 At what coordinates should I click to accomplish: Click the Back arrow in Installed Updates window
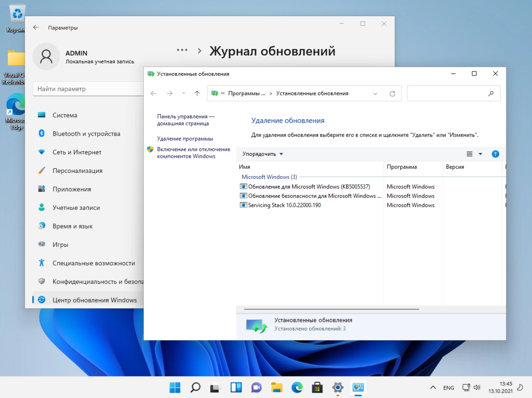coord(153,93)
